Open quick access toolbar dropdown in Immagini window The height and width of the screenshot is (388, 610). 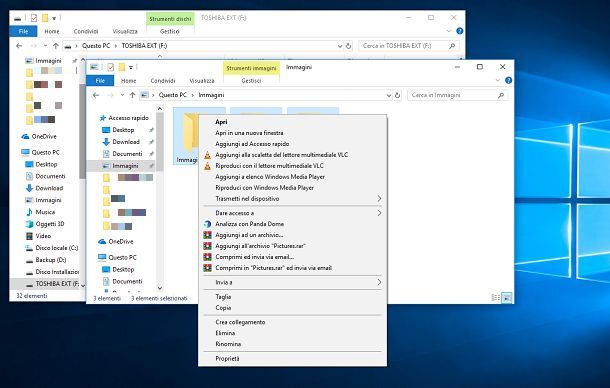click(131, 68)
